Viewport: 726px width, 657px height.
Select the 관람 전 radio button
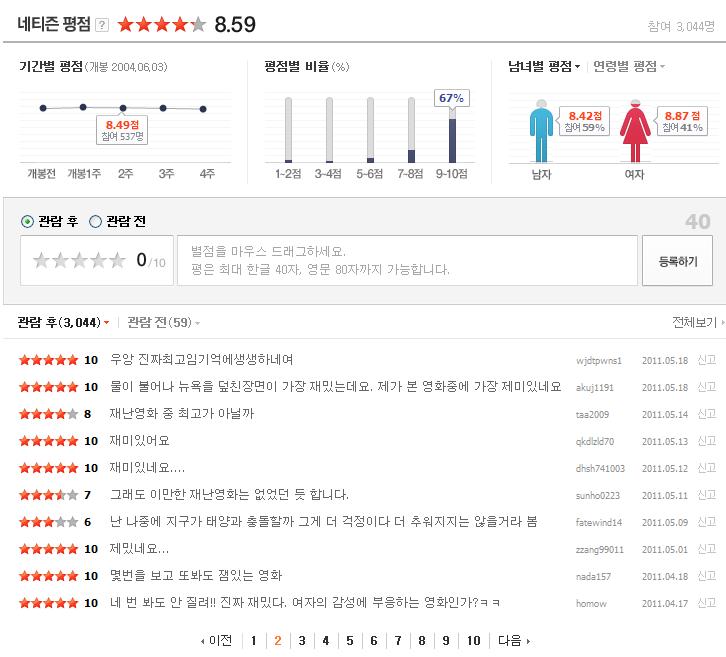[x=95, y=222]
